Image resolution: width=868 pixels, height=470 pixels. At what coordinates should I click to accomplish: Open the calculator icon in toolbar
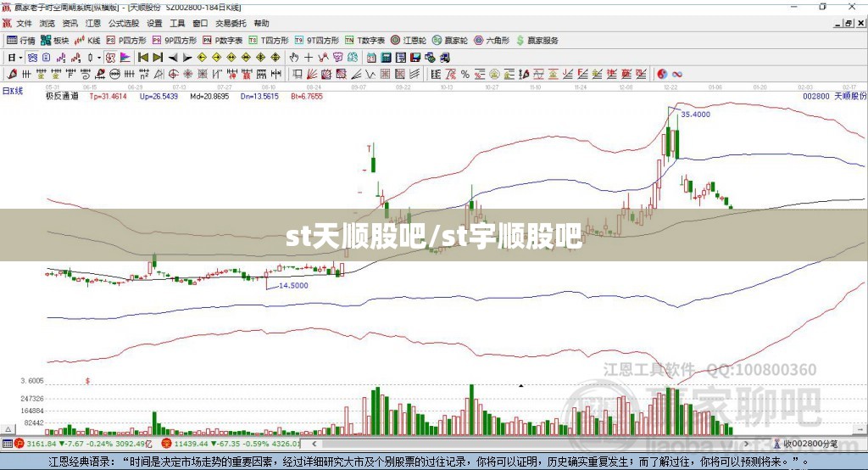click(387, 57)
